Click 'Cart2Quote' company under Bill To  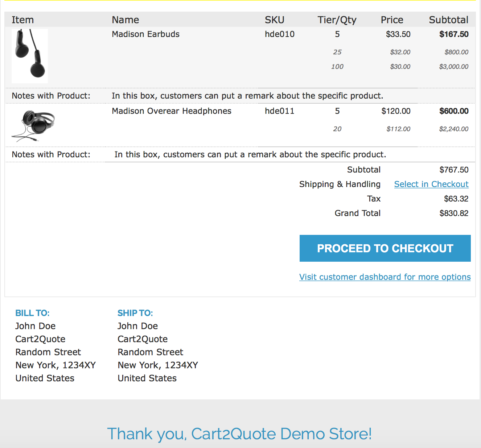pyautogui.click(x=40, y=339)
